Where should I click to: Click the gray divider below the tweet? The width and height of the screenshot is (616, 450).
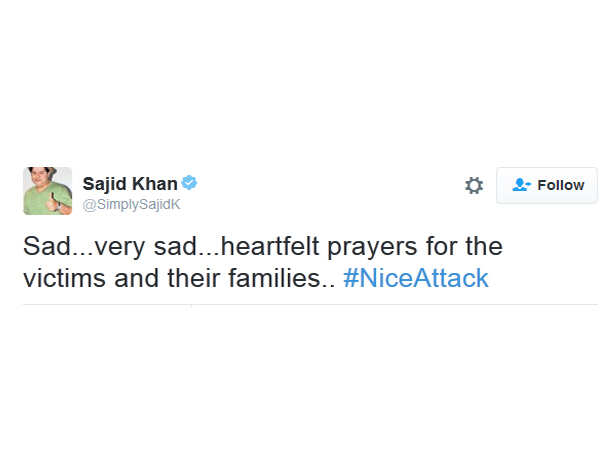[310, 304]
